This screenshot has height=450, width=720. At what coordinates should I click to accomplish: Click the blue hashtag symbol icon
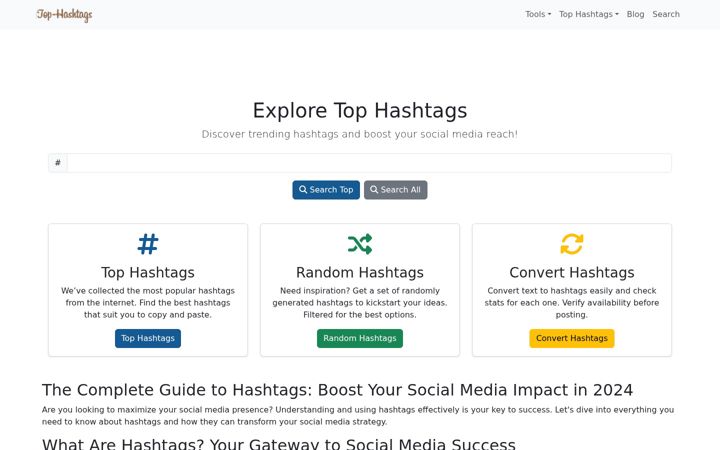click(148, 244)
